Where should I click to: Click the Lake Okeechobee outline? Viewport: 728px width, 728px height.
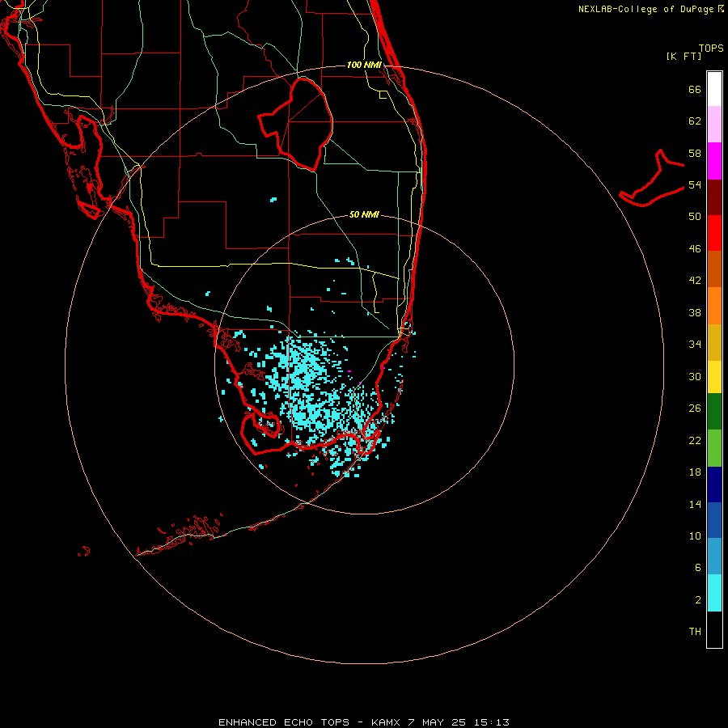(296, 125)
